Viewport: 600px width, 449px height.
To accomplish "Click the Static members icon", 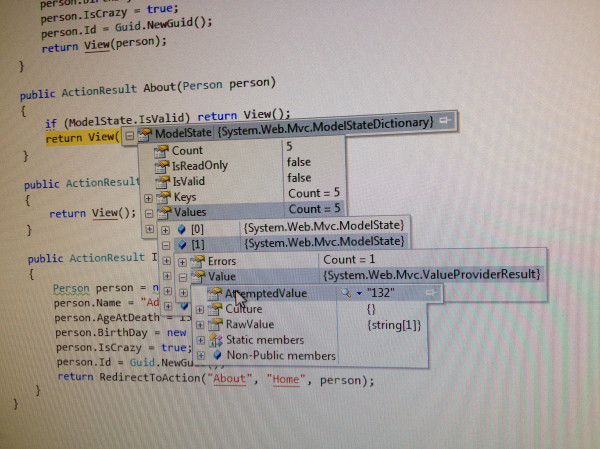I will point(216,340).
